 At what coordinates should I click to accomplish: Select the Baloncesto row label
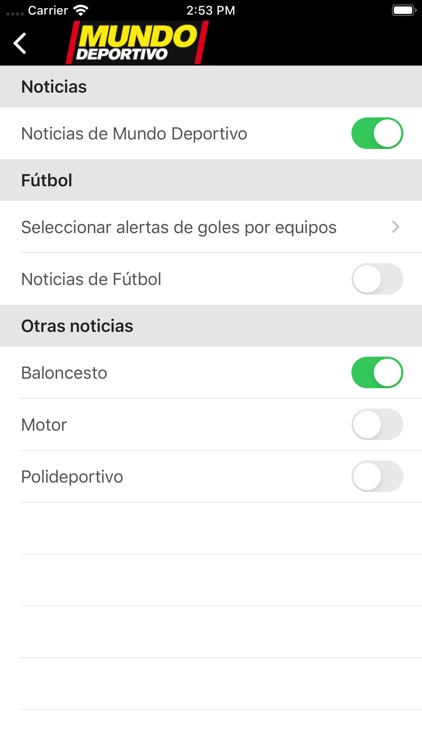(x=64, y=373)
